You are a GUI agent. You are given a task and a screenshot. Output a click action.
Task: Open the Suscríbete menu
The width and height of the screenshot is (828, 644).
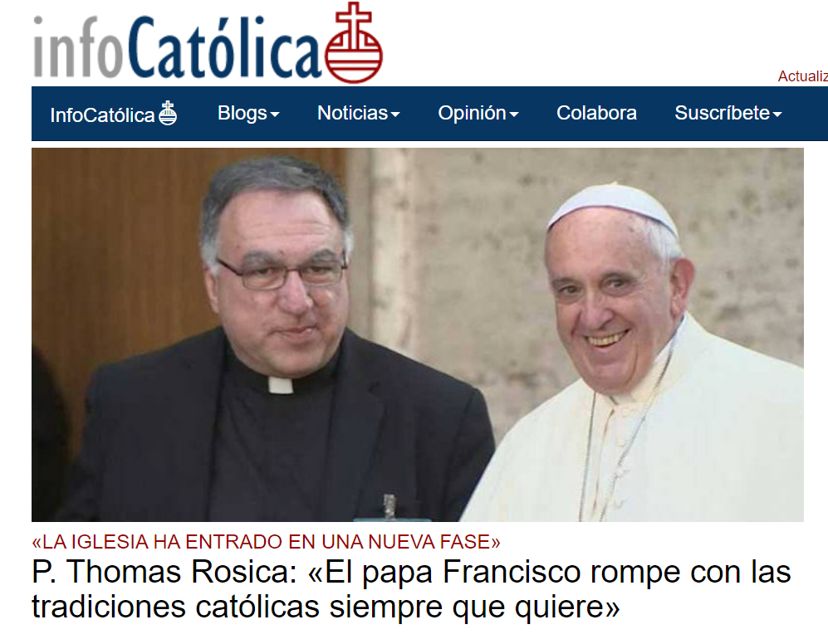[728, 113]
